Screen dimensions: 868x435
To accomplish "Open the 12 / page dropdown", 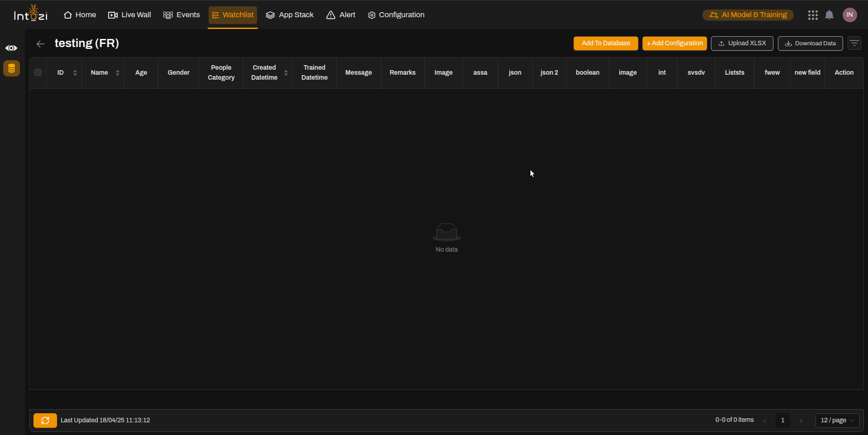I will tap(837, 420).
